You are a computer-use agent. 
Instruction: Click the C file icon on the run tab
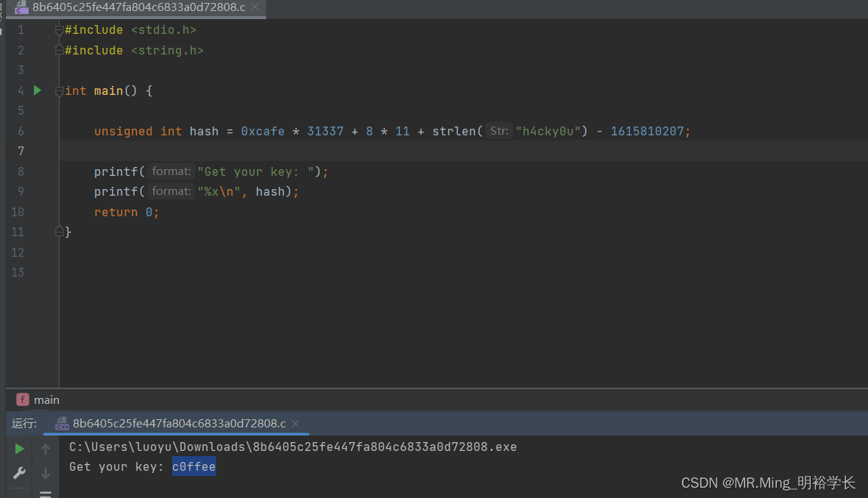[62, 423]
